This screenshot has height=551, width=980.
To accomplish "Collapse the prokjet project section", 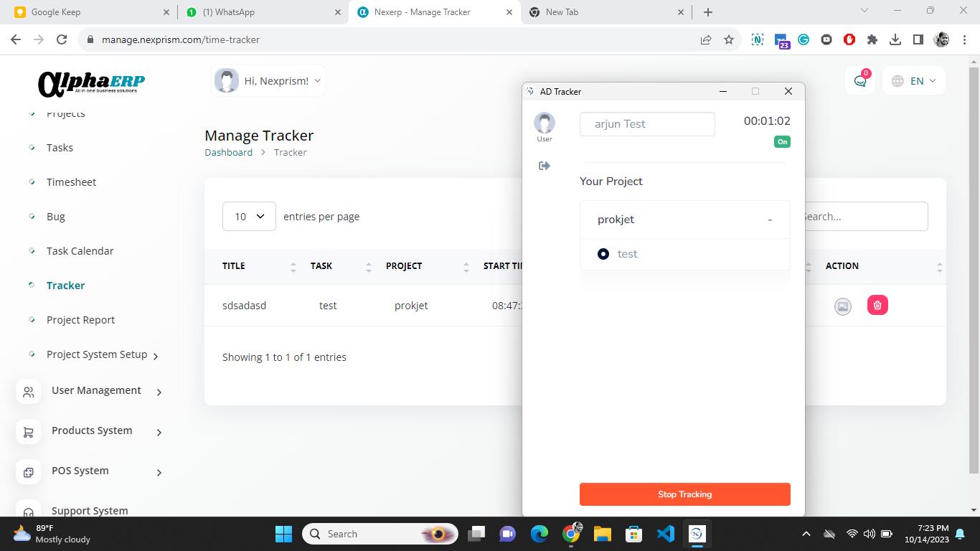I will (770, 220).
